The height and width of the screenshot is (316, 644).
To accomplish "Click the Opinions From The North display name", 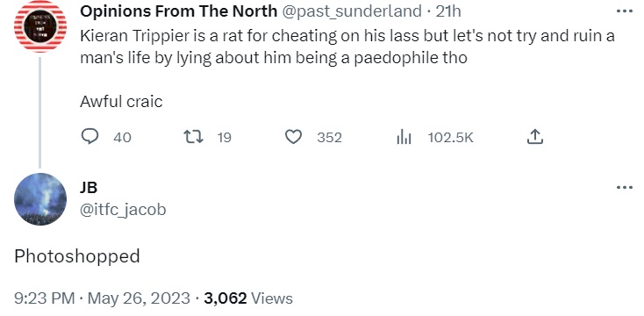I will tap(178, 11).
